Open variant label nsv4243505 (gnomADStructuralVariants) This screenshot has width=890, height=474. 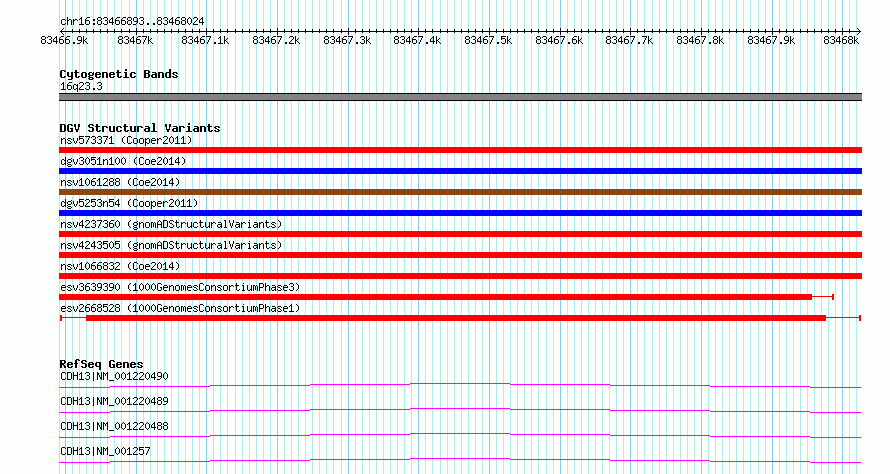[171, 245]
